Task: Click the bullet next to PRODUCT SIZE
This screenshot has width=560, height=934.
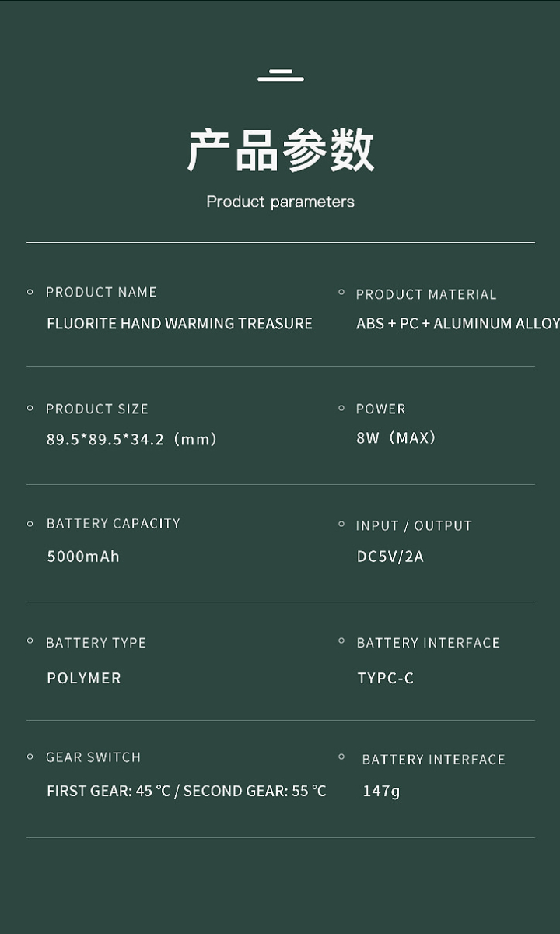Action: [x=30, y=408]
